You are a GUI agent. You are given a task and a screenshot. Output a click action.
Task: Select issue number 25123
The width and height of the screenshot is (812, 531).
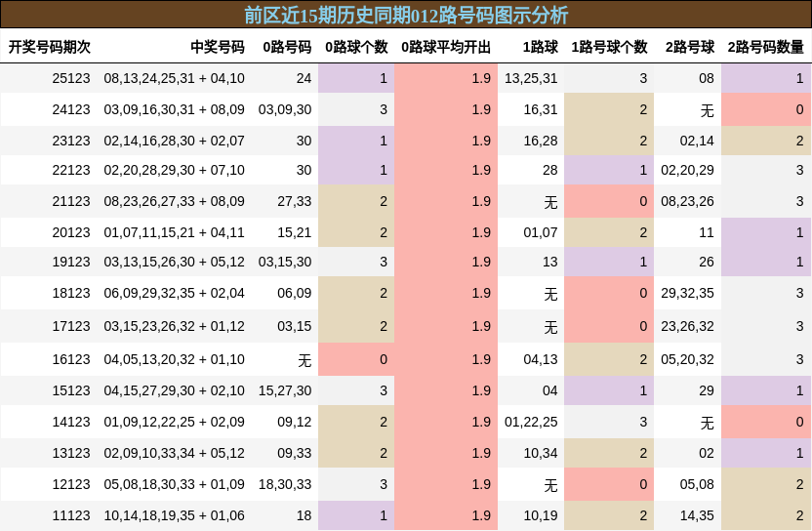click(71, 78)
